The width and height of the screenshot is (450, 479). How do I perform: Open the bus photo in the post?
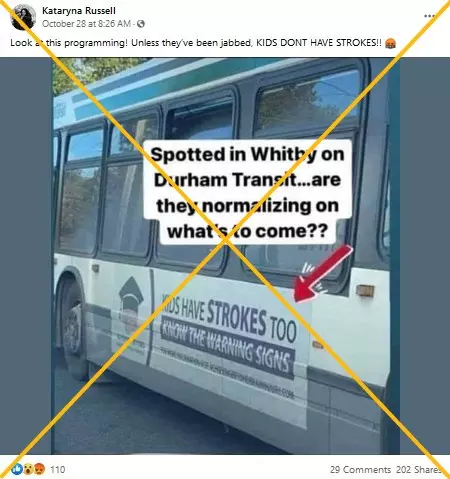225,256
